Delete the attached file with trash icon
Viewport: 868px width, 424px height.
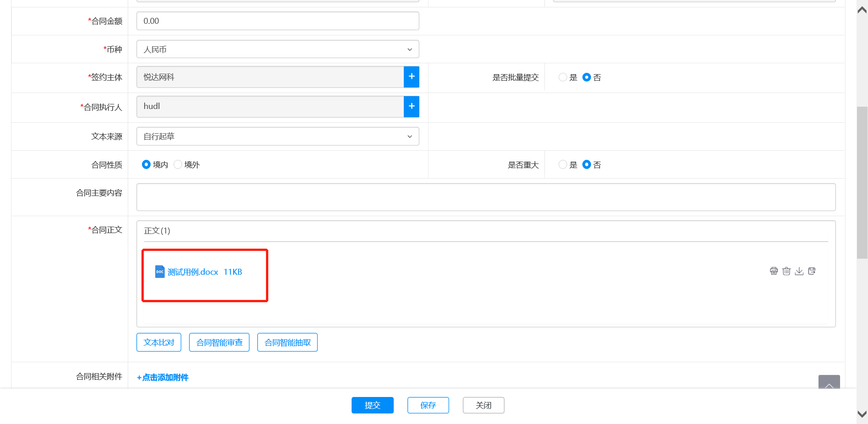coord(787,271)
